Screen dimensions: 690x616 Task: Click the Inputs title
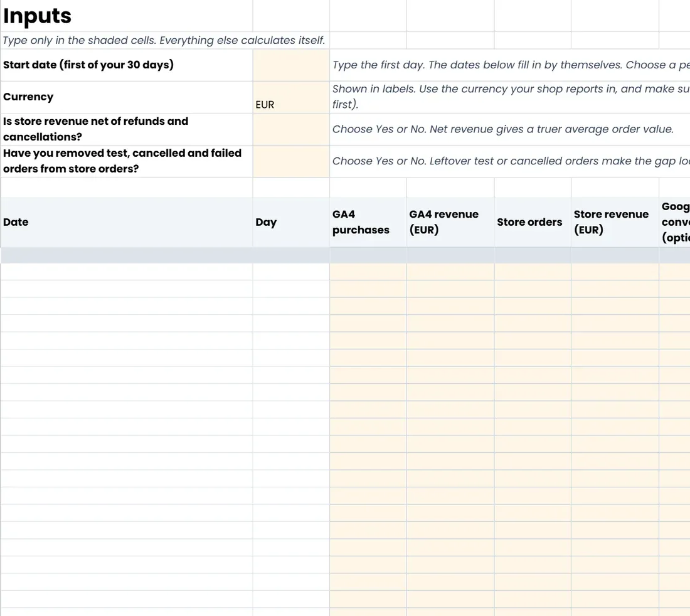coord(37,16)
